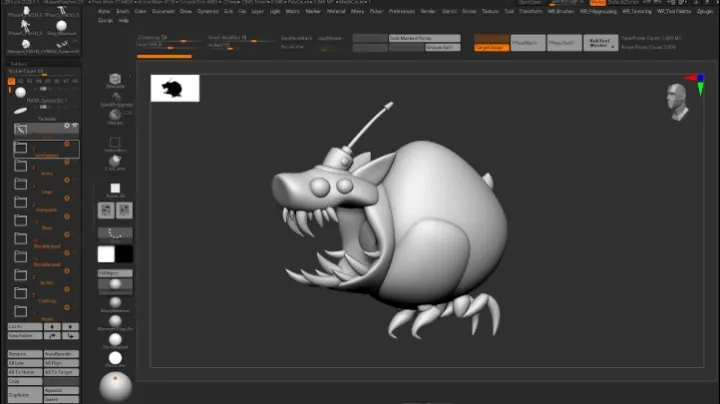720x404 pixels.
Task: Click the All To Home button
Action: pyautogui.click(x=25, y=372)
